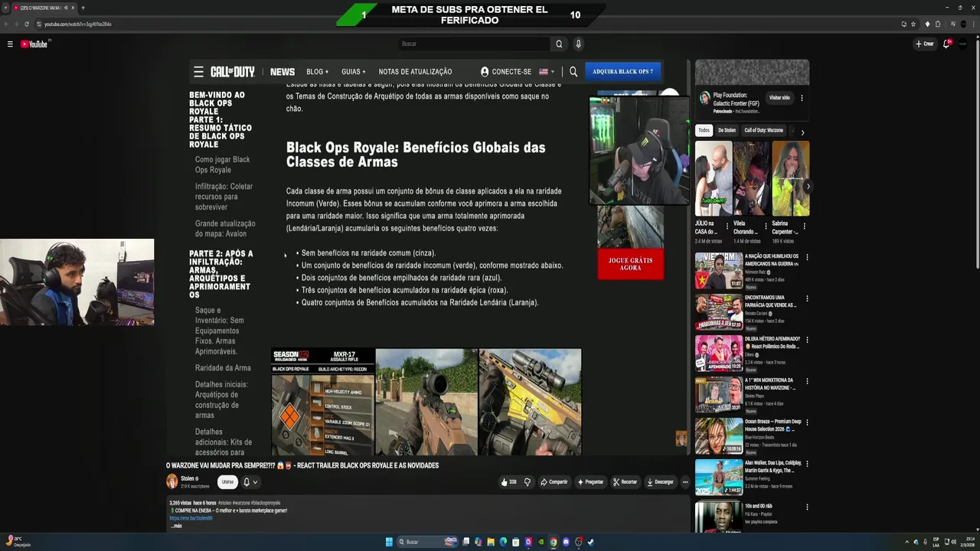980x551 pixels.
Task: Like the video with thumbs up
Action: [508, 482]
